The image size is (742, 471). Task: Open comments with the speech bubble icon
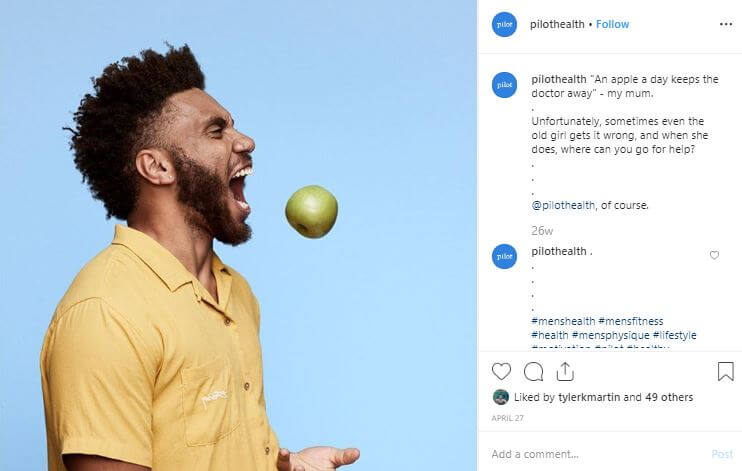(533, 372)
